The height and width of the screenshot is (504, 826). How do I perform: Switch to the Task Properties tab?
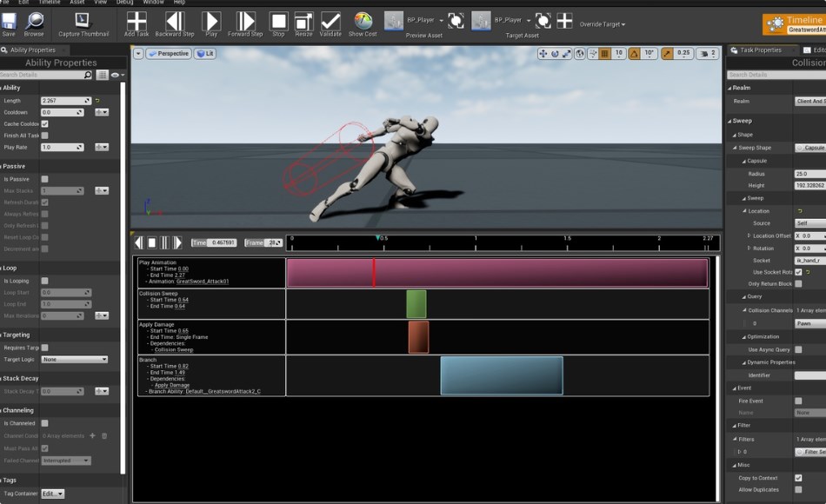[x=759, y=50]
